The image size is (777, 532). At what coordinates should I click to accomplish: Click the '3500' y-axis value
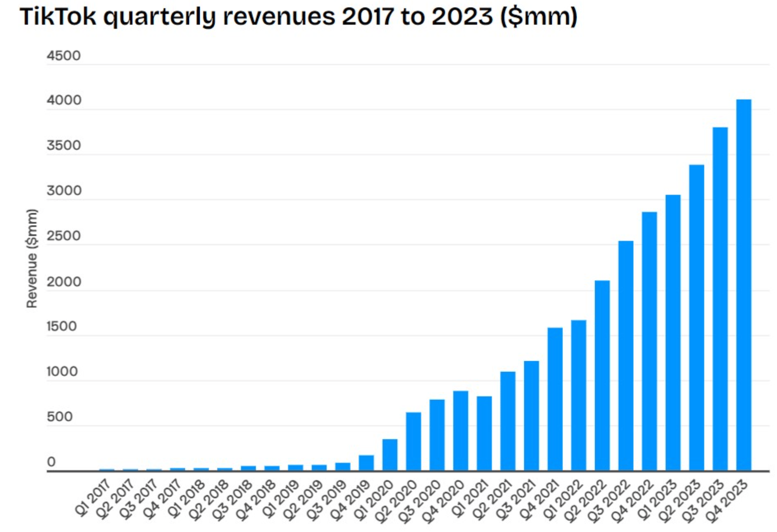[x=63, y=145]
